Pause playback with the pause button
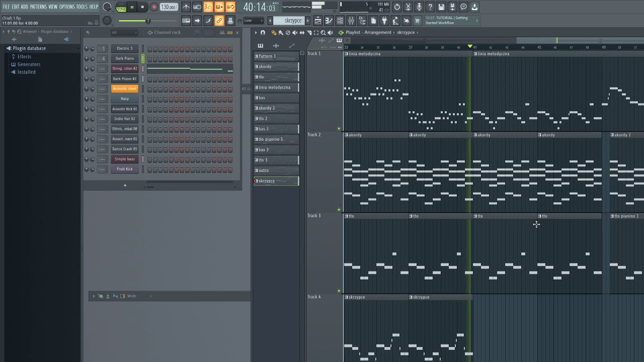Image resolution: width=644 pixels, height=362 pixels. pyautogui.click(x=132, y=7)
